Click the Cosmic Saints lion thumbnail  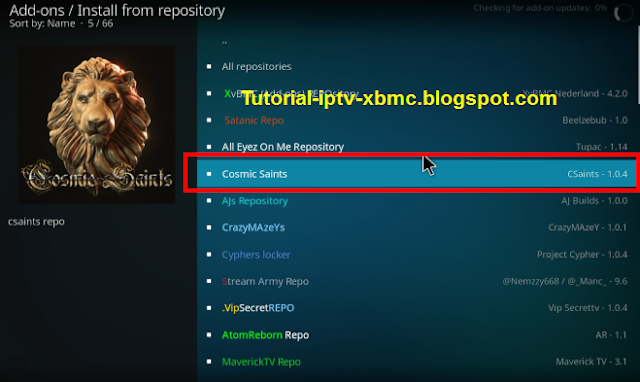(97, 124)
